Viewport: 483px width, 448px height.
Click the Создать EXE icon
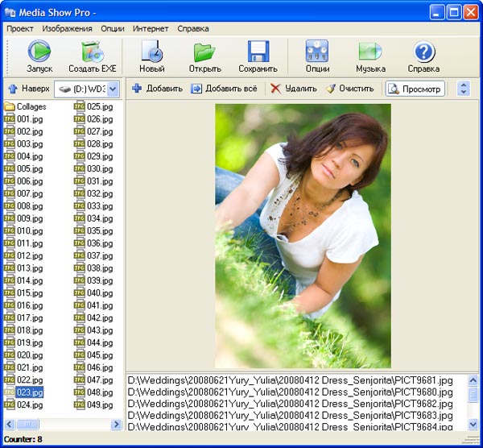[92, 56]
